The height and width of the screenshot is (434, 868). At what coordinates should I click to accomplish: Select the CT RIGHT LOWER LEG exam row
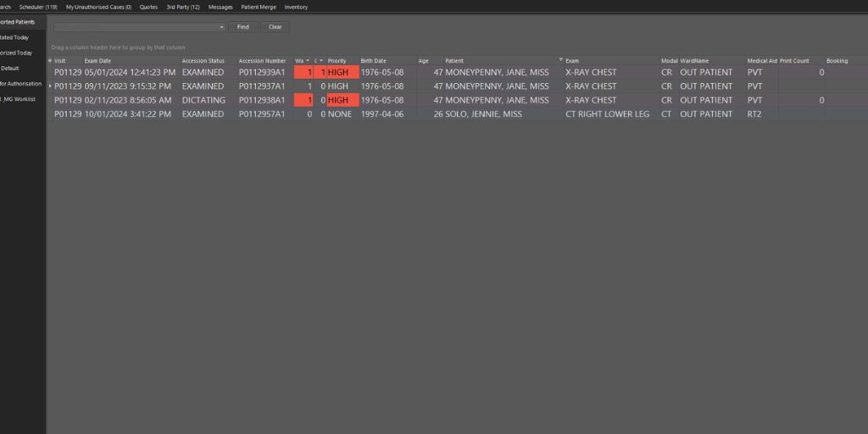(607, 114)
